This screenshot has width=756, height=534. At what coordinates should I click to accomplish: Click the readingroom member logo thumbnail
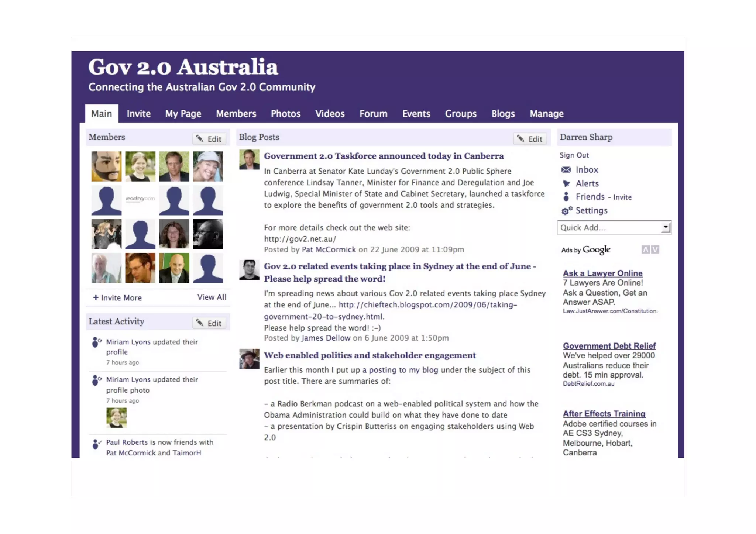point(140,200)
